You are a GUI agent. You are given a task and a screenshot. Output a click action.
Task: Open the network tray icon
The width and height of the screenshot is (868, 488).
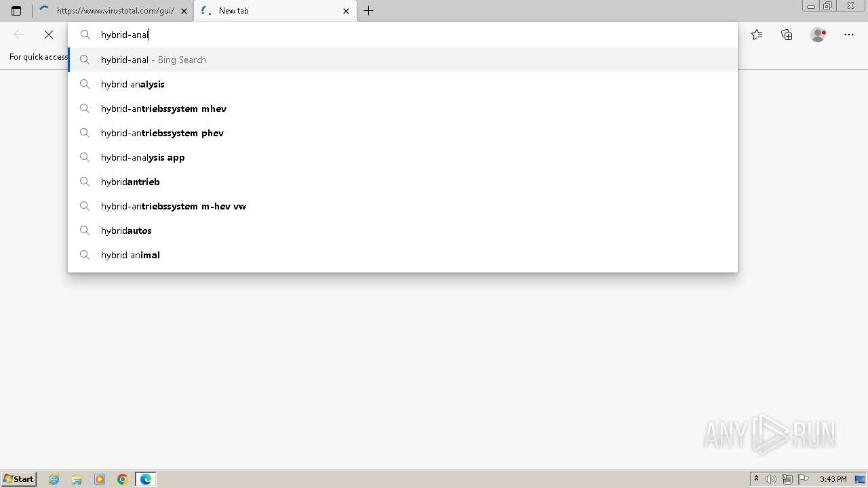click(x=787, y=479)
